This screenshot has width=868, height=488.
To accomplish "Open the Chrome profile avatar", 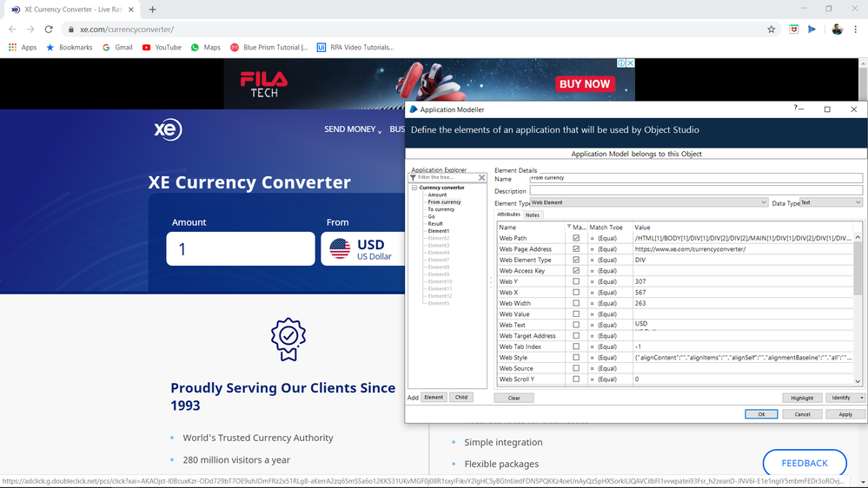I will (x=837, y=30).
